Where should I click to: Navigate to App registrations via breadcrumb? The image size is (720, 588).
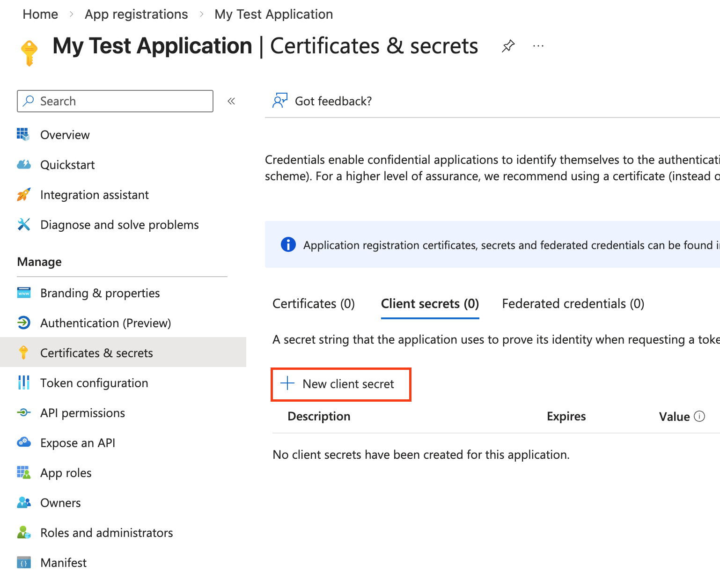136,14
